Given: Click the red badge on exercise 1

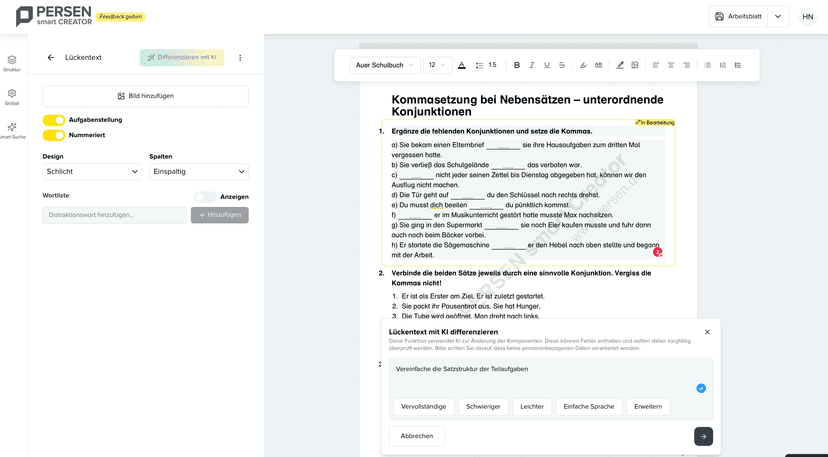Looking at the screenshot, I should [x=657, y=252].
